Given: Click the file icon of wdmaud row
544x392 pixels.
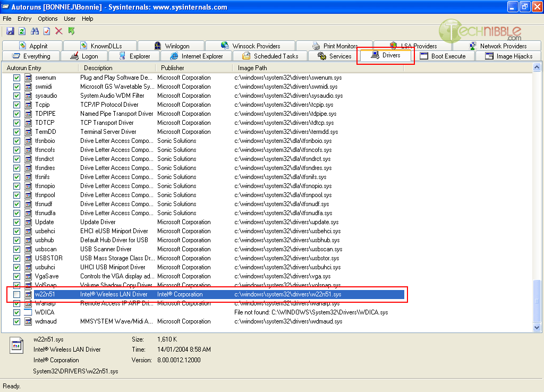Looking at the screenshot, I should click(x=28, y=321).
